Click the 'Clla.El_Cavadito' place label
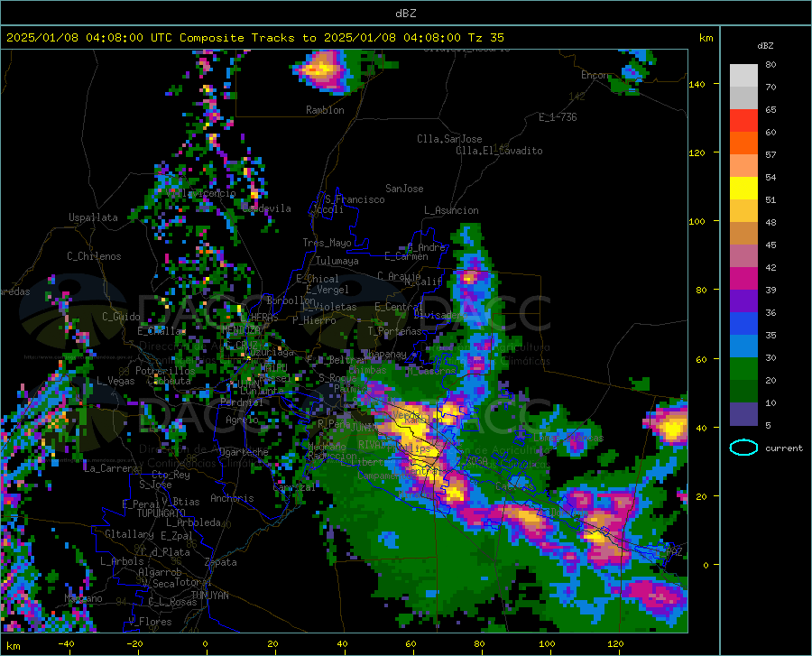Viewport: 812px width, 656px height. [x=499, y=151]
